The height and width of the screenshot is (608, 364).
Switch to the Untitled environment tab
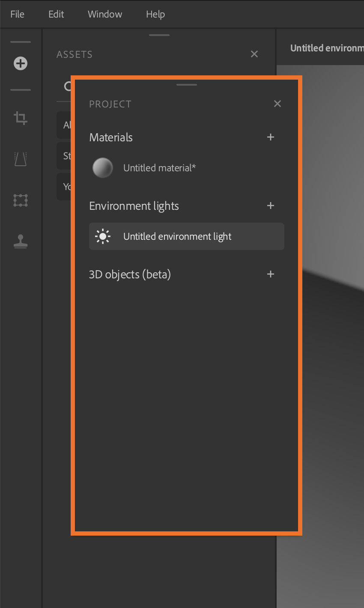(x=326, y=48)
